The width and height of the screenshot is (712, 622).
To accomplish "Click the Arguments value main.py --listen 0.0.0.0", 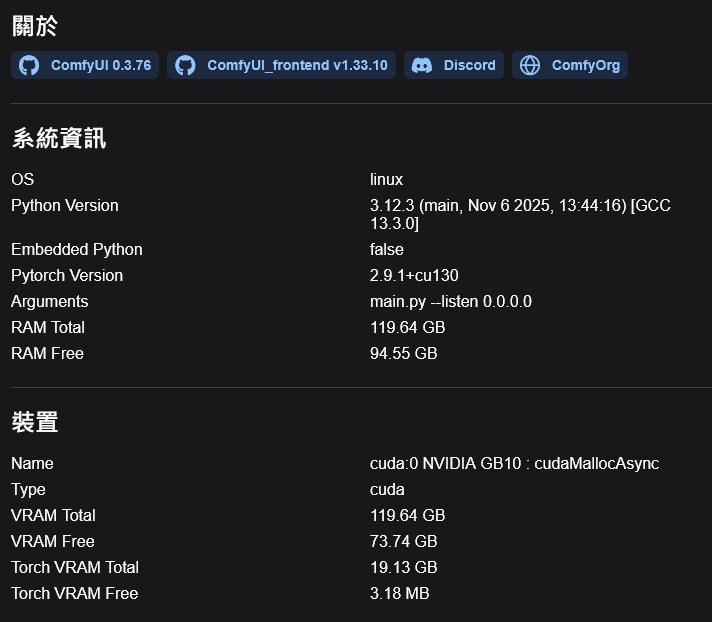I will (x=450, y=301).
